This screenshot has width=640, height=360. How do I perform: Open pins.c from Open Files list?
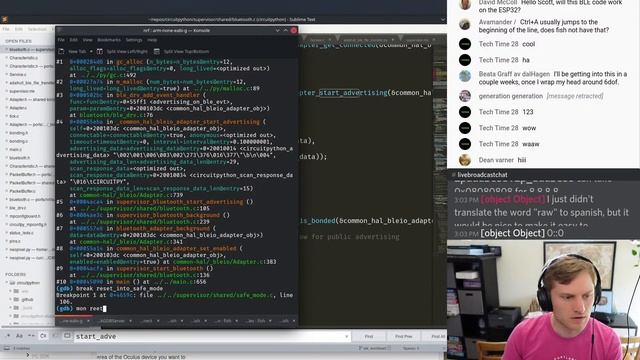15,241
